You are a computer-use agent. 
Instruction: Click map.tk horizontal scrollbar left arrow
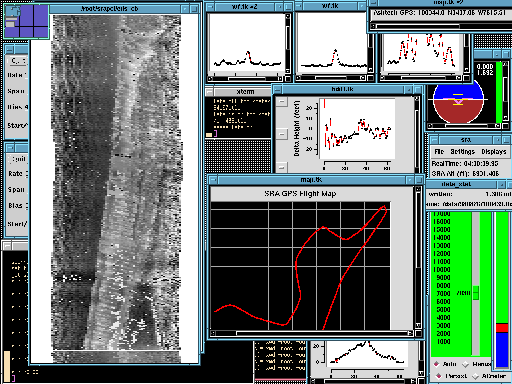point(213,333)
